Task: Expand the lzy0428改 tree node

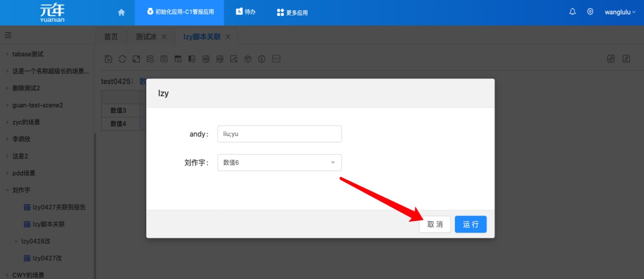Action: (x=16, y=241)
